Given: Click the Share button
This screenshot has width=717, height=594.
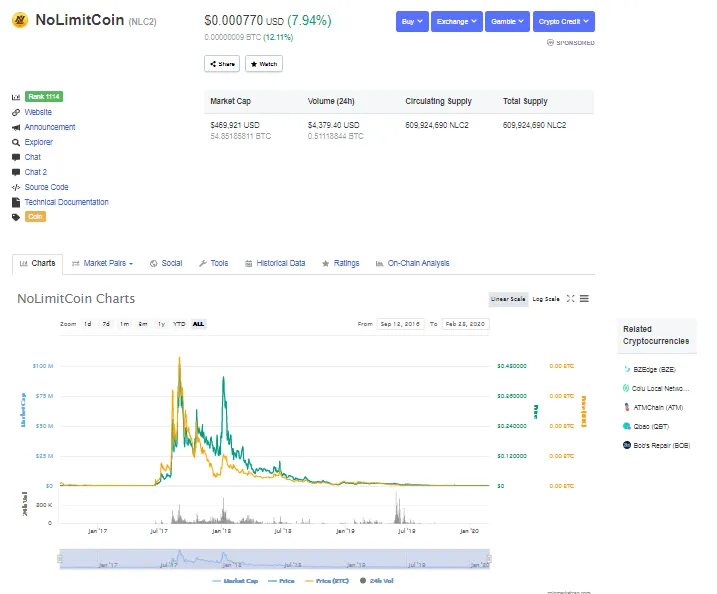Looking at the screenshot, I should pyautogui.click(x=222, y=64).
